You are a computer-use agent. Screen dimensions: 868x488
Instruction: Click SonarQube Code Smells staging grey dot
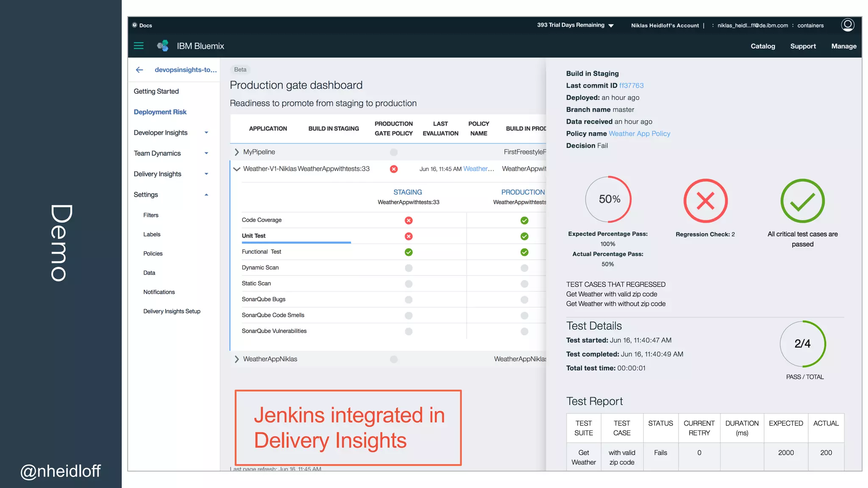pos(409,316)
